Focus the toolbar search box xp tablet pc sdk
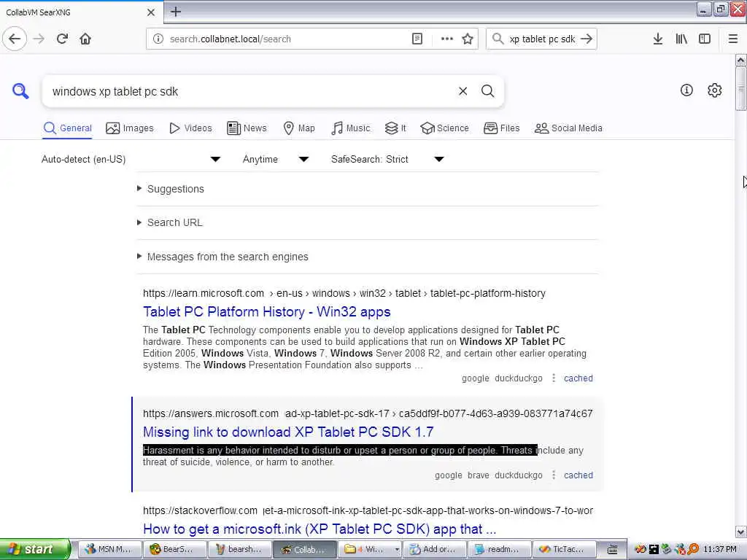 pos(542,39)
